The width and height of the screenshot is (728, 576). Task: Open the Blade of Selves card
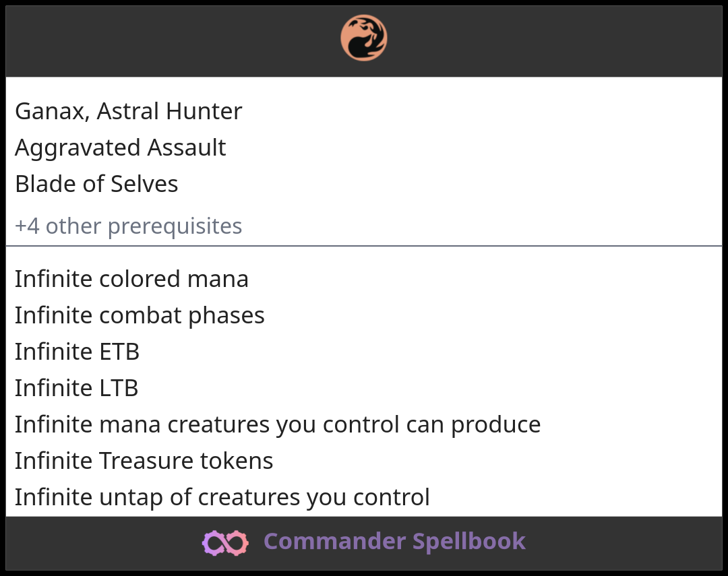coord(96,184)
